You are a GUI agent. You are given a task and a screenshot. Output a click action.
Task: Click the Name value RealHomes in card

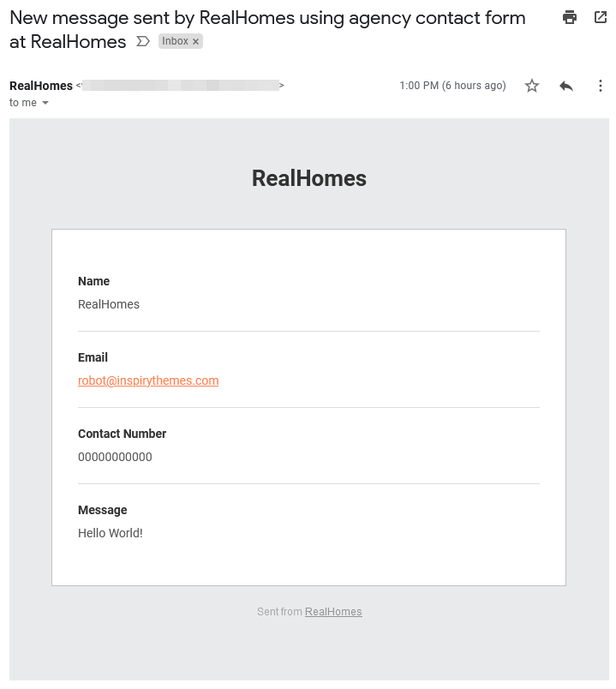[109, 304]
